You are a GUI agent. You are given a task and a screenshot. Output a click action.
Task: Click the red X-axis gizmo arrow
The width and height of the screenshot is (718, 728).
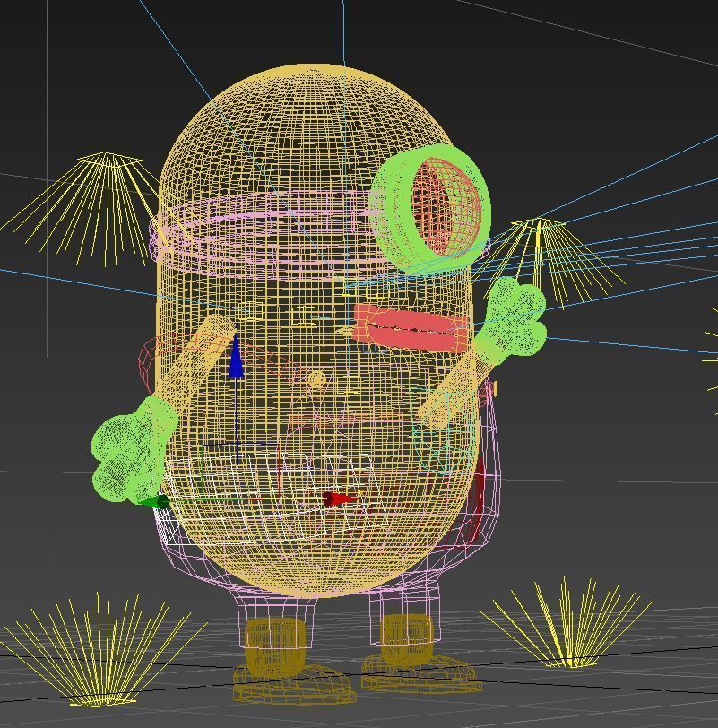[x=339, y=499]
